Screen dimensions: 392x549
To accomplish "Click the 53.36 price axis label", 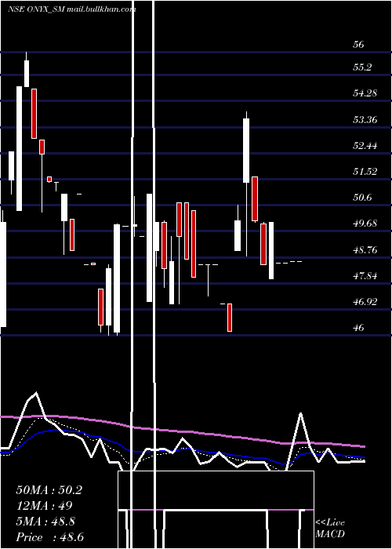I will (365, 120).
